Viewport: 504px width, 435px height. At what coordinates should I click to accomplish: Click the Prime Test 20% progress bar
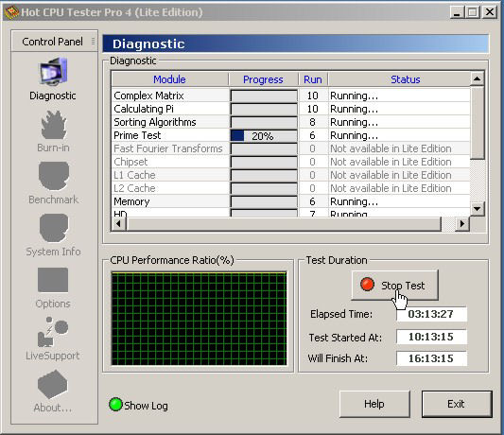coord(264,135)
